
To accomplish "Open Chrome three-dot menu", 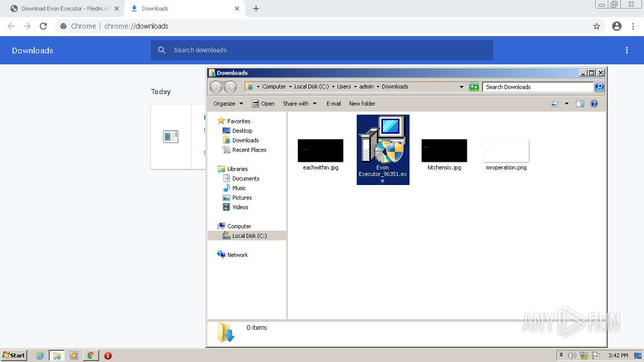I will point(633,26).
